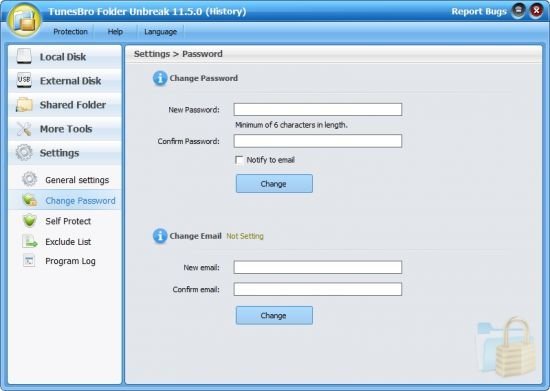Open the More Tools section
The image size is (550, 391).
pyautogui.click(x=65, y=129)
